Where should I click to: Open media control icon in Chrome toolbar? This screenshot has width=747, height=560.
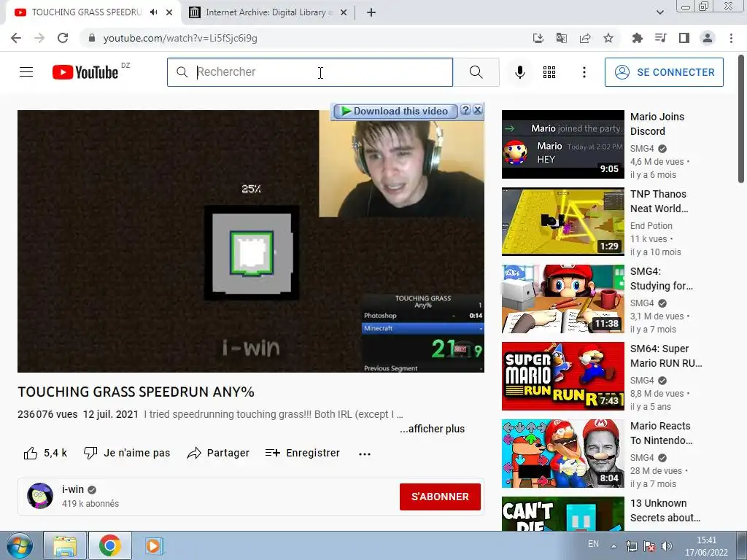pos(660,38)
